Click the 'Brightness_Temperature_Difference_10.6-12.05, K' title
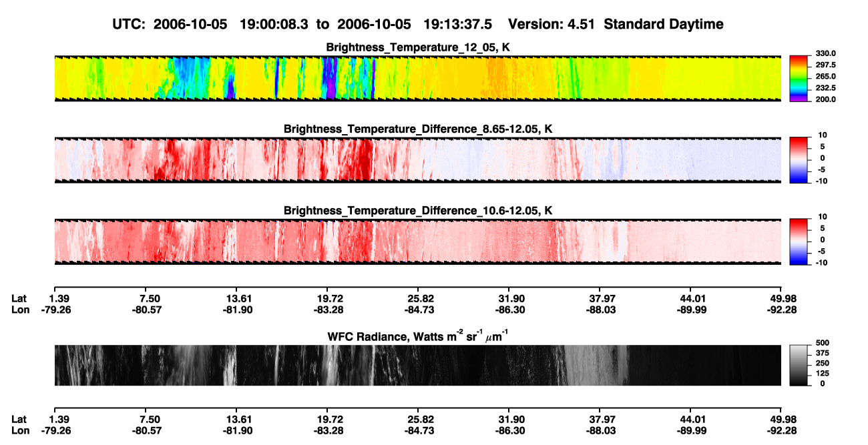The image size is (868, 445). click(x=418, y=210)
